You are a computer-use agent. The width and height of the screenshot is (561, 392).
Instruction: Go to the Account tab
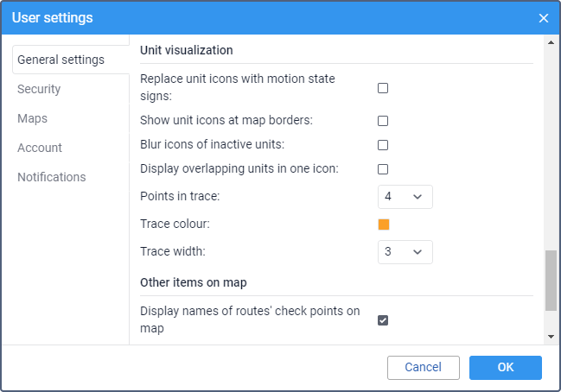(40, 148)
